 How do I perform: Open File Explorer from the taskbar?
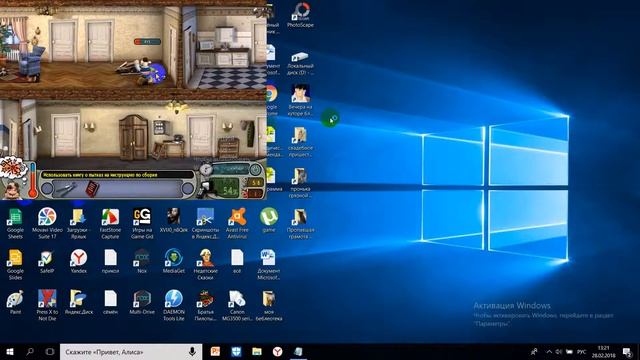[257, 351]
